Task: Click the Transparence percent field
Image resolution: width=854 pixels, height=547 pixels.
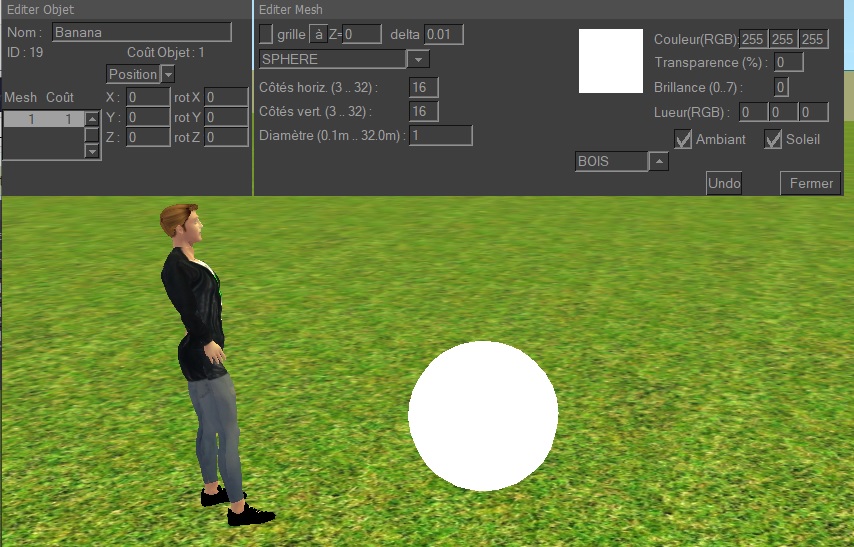Action: tap(789, 62)
